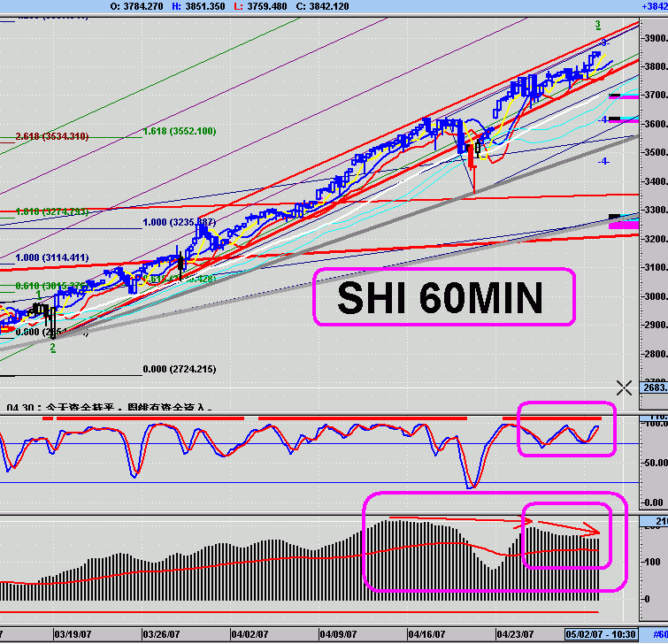This screenshot has width=668, height=644.
Task: Click the boxed 2683 cursor price tag
Action: [x=655, y=387]
